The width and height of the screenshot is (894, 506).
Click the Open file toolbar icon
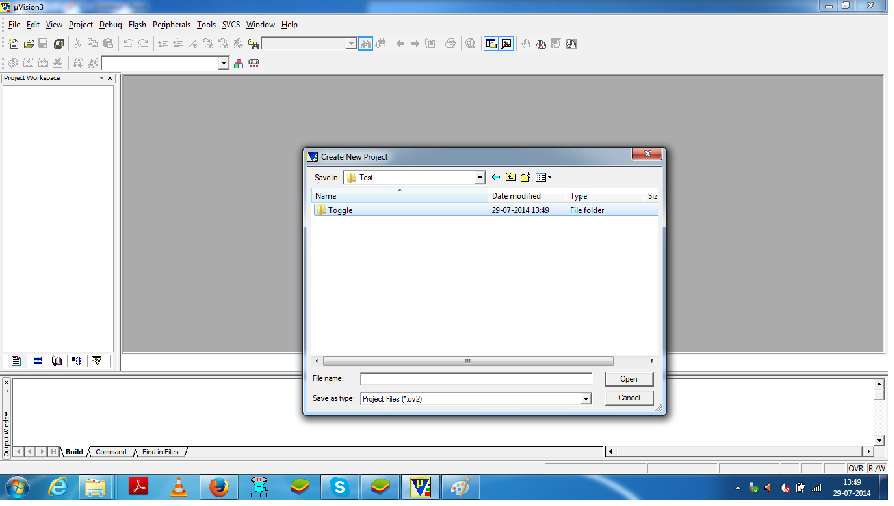click(29, 43)
